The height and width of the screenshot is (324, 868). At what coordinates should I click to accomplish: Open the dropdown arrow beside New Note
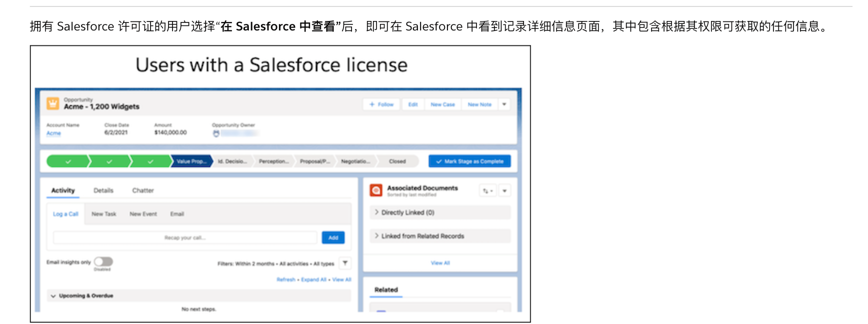(x=504, y=104)
